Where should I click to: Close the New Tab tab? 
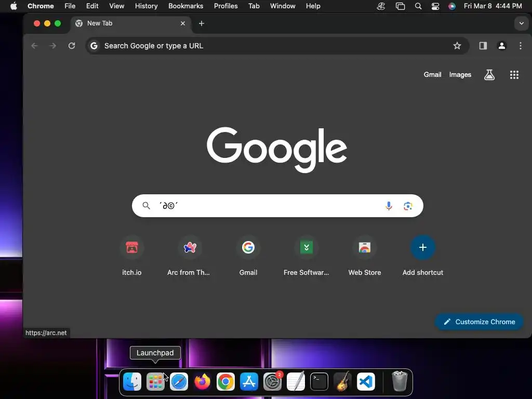tap(183, 23)
